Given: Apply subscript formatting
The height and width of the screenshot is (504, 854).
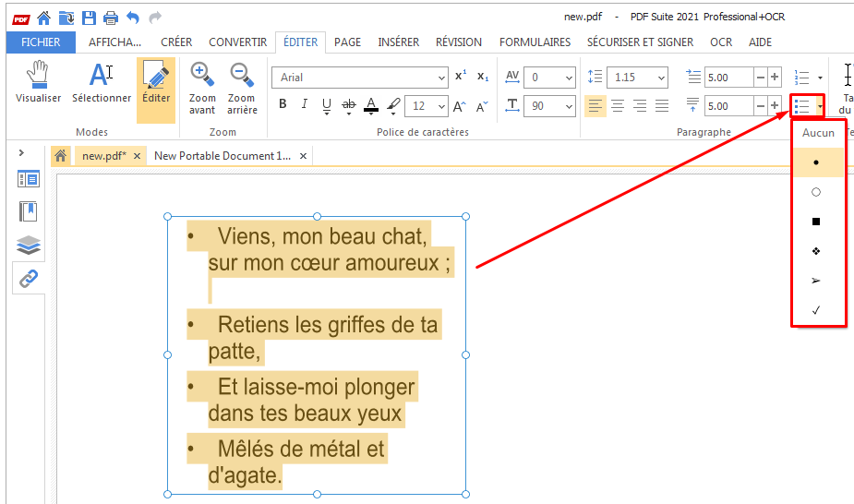Looking at the screenshot, I should pyautogui.click(x=483, y=77).
